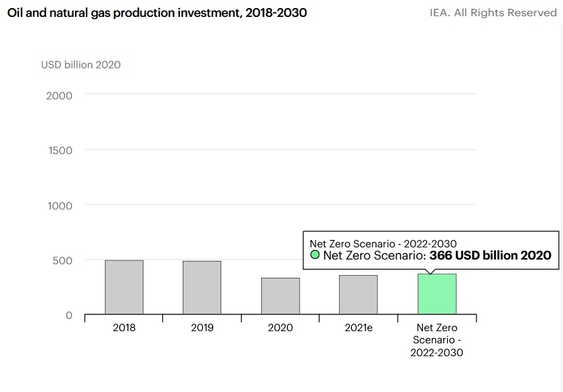The width and height of the screenshot is (563, 392).
Task: Click the green Net Zero Scenario bar
Action: tap(436, 294)
